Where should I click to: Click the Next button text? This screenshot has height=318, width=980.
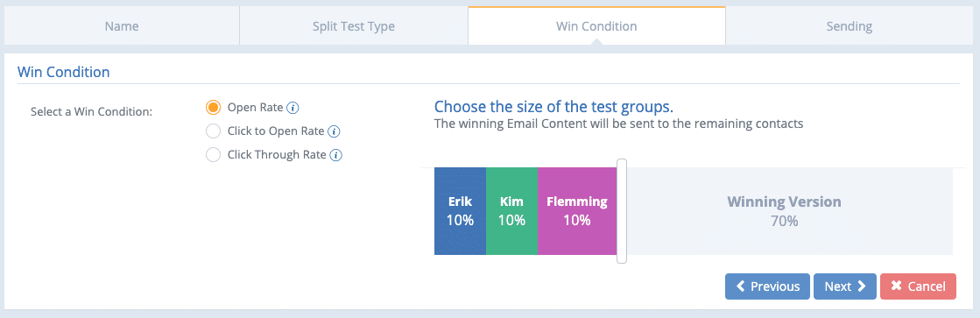pyautogui.click(x=837, y=286)
